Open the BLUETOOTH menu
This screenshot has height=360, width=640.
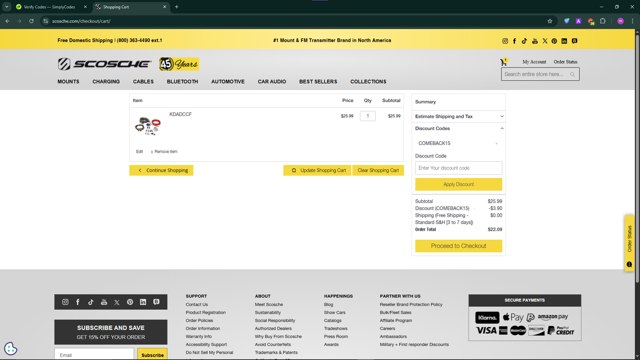(x=182, y=82)
